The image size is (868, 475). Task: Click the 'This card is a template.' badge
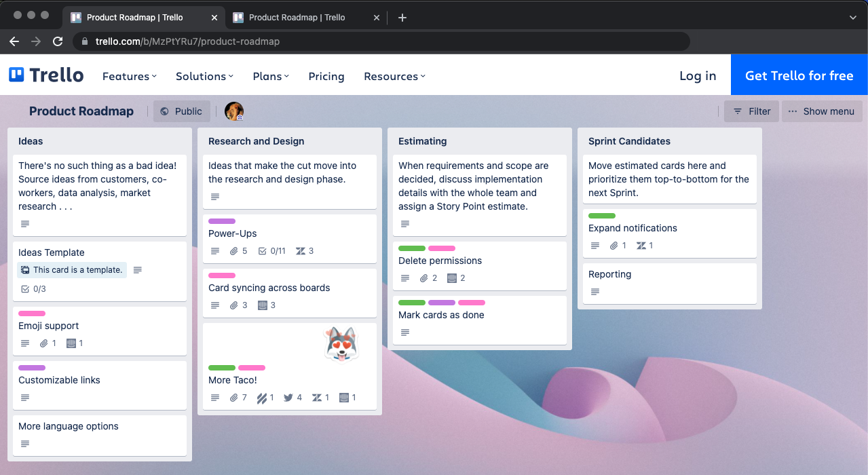[x=72, y=270]
